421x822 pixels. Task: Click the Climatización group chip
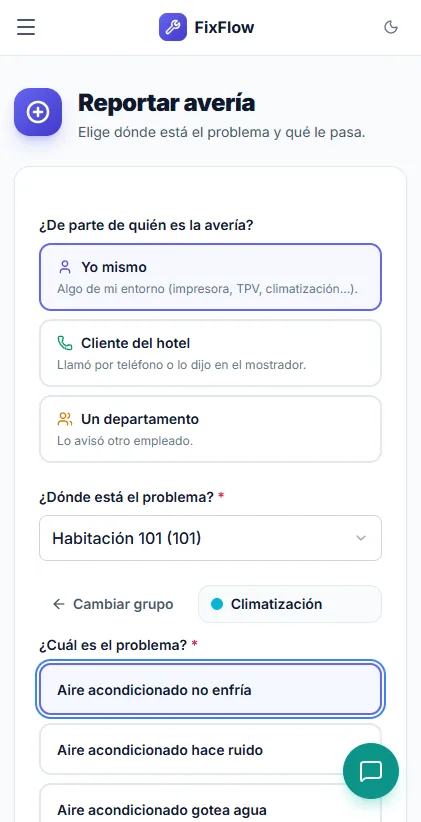click(289, 604)
